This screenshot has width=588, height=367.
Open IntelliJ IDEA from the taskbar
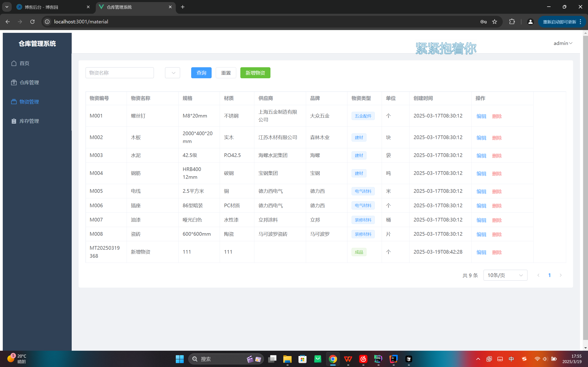coord(393,359)
